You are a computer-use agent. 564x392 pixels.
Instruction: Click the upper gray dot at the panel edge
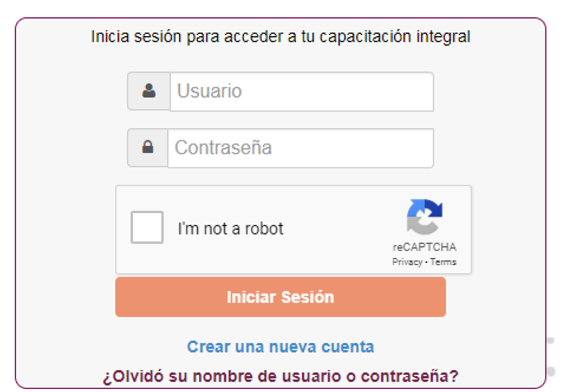tap(551, 340)
